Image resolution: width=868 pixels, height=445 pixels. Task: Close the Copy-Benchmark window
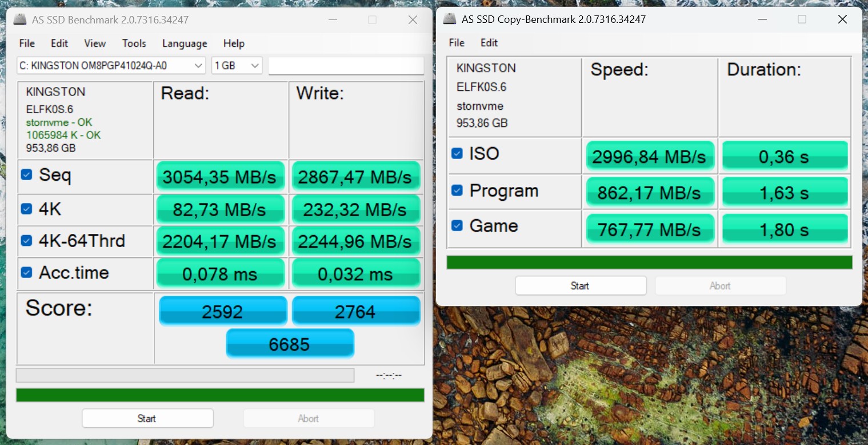(842, 19)
